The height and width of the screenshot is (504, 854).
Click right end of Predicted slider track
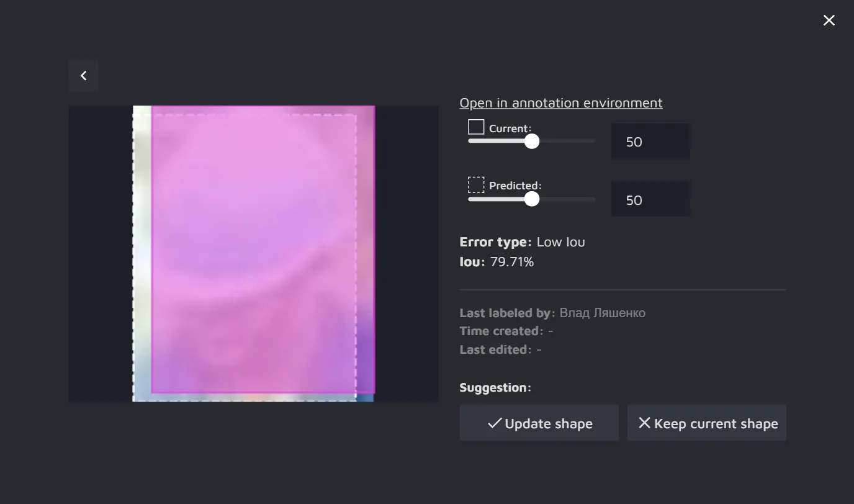click(x=593, y=199)
